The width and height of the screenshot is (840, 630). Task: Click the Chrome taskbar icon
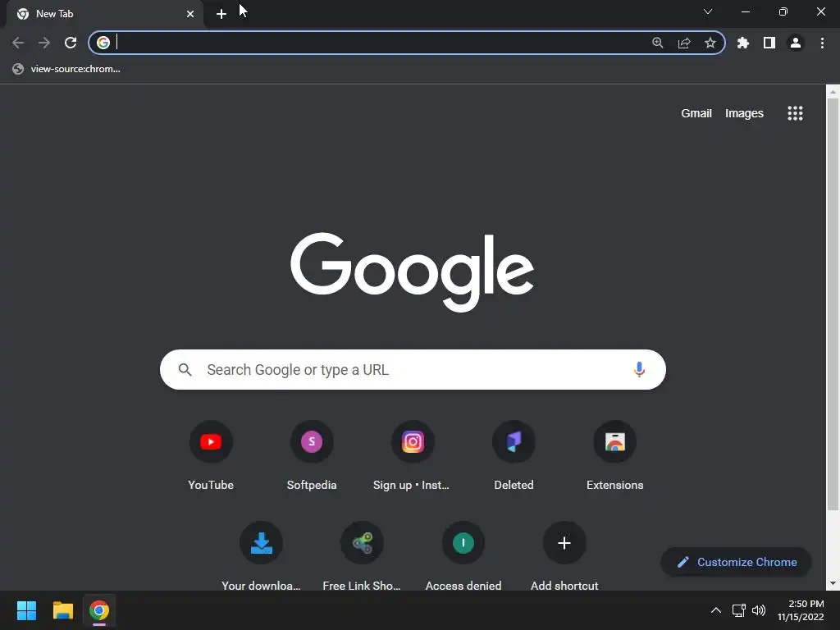[99, 610]
